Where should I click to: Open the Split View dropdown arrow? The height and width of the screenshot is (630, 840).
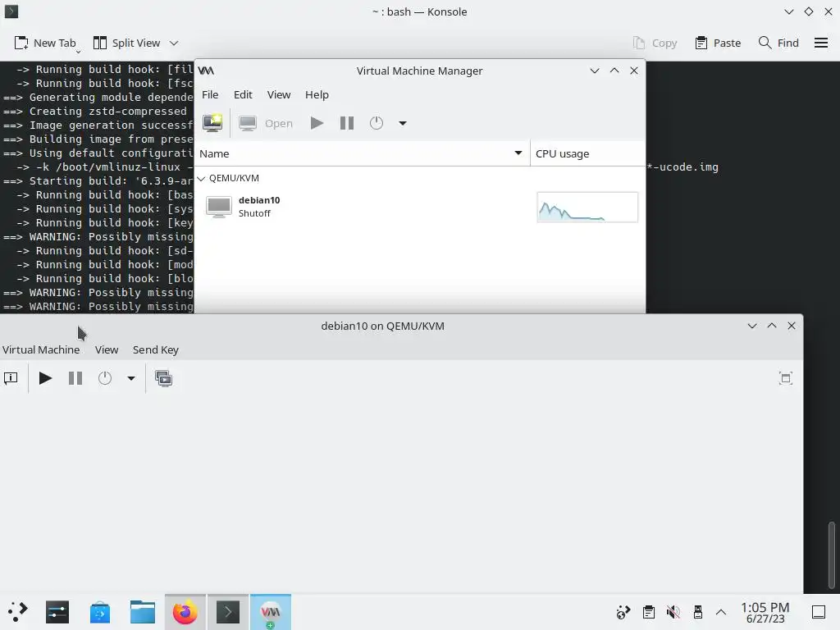pos(174,43)
